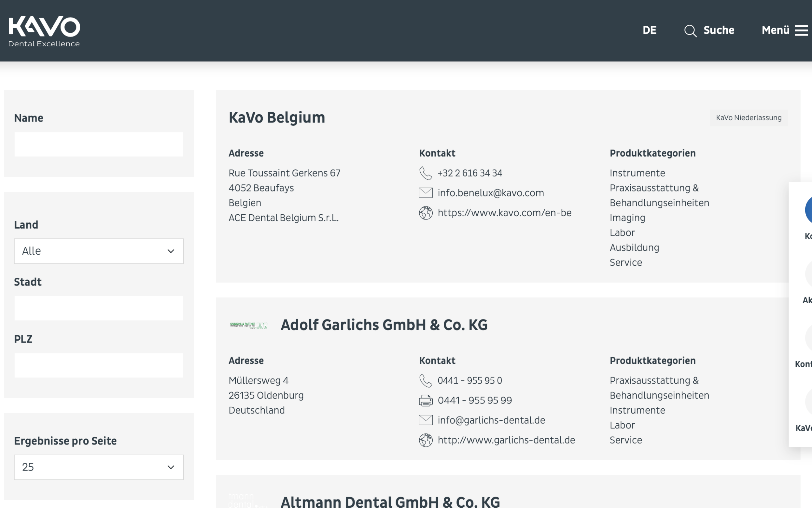Click the Altmann Dental GmbH & Co. KG heading
Viewport: 812px width, 508px height.
[x=390, y=502]
